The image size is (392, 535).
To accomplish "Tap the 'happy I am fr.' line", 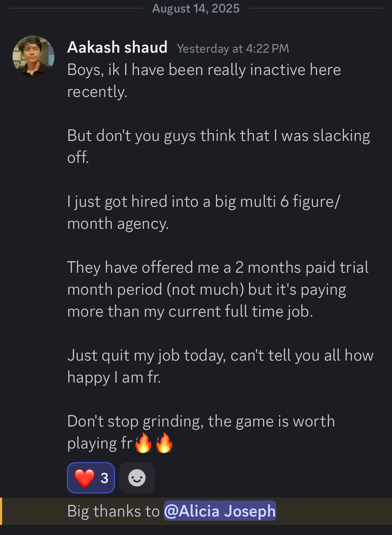I will (114, 377).
